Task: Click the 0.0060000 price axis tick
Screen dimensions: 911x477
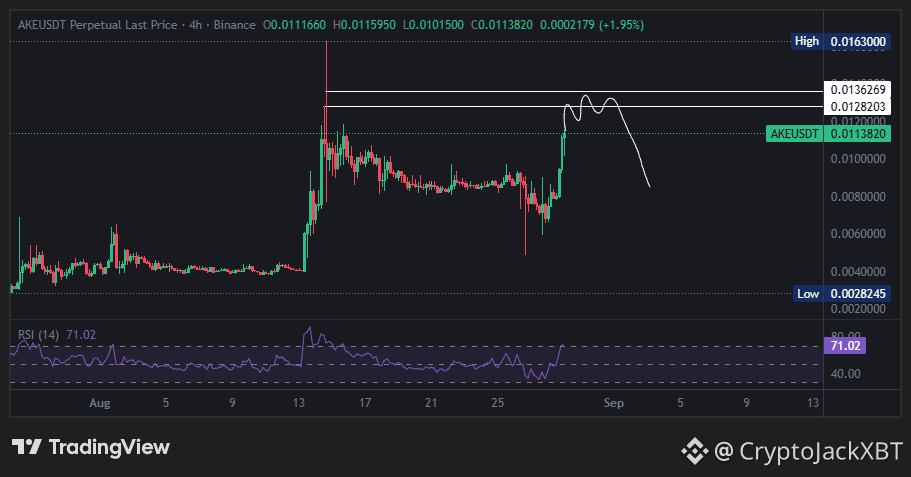Action: (x=858, y=234)
